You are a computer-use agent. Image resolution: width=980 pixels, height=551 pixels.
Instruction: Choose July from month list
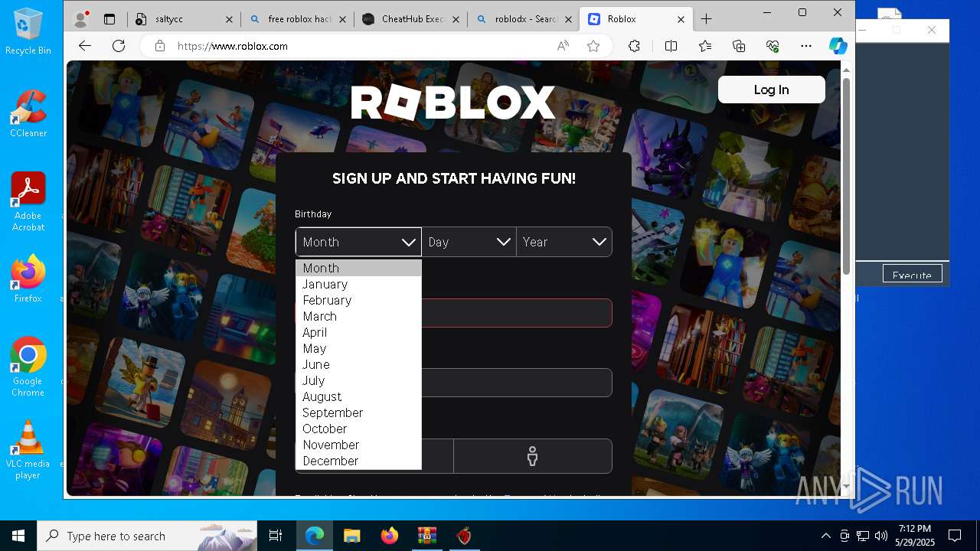click(x=358, y=380)
